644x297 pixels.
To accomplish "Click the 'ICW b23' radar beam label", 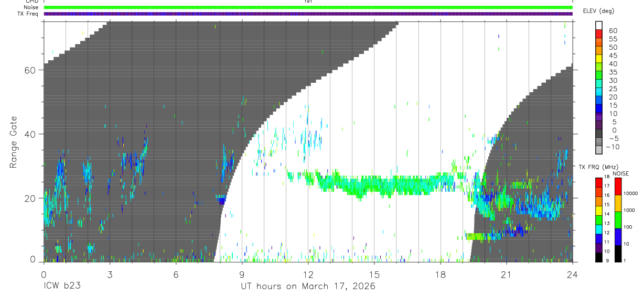I will 62,287.
